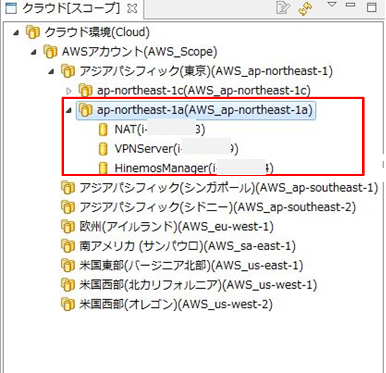The width and height of the screenshot is (386, 373).
Task: Select the HinemosManager instance label
Action: [194, 168]
